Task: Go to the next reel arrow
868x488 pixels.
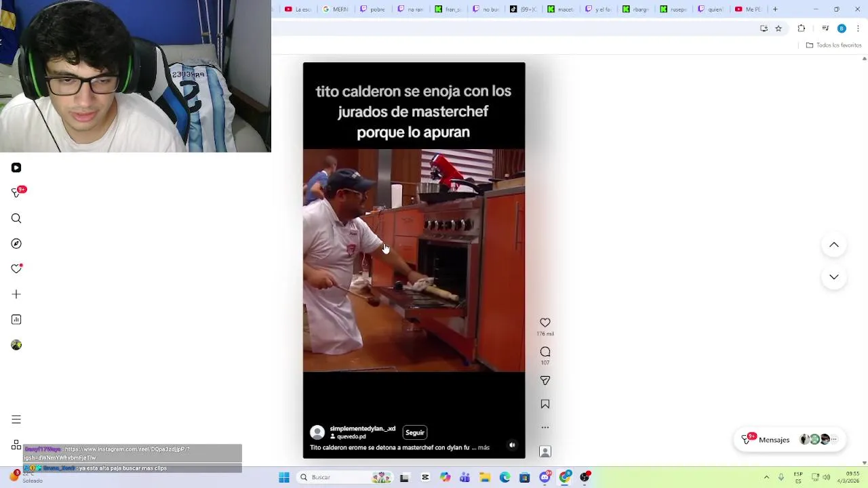Action: 834,277
